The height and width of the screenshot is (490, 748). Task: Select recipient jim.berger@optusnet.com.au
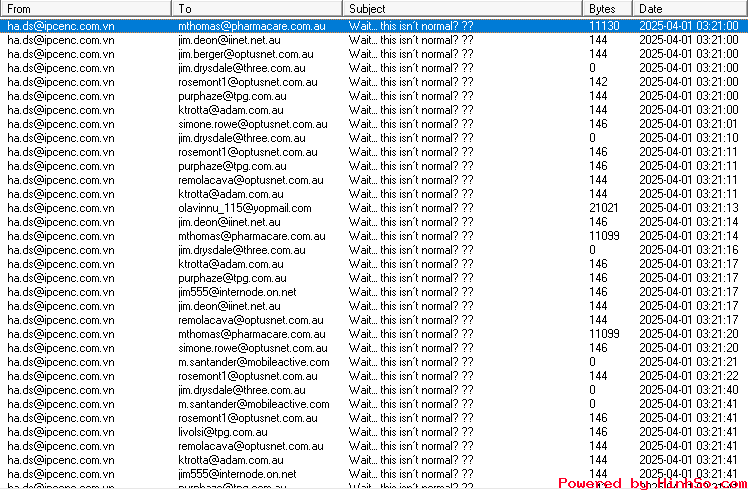tap(246, 54)
